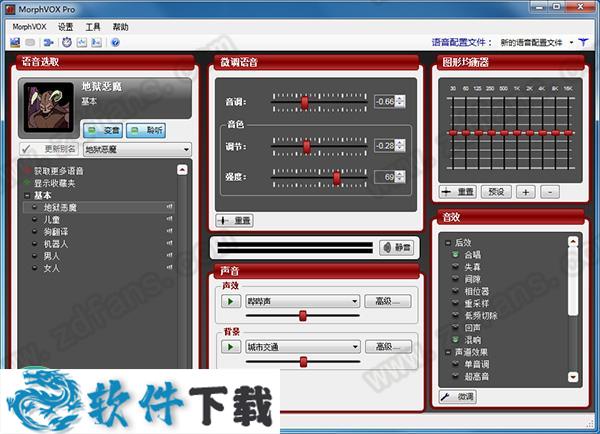The width and height of the screenshot is (600, 434).
Task: Toggle the 聆听 listen button
Action: pyautogui.click(x=146, y=131)
